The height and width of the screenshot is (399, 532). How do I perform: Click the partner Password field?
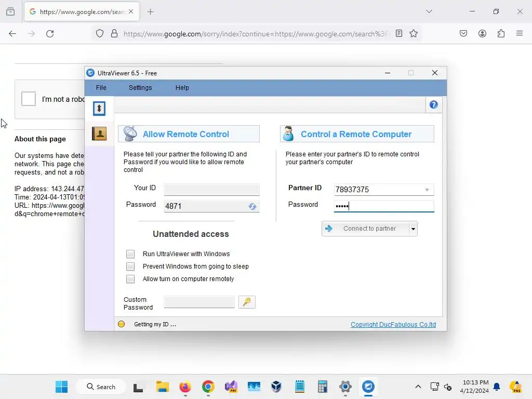[x=384, y=206]
